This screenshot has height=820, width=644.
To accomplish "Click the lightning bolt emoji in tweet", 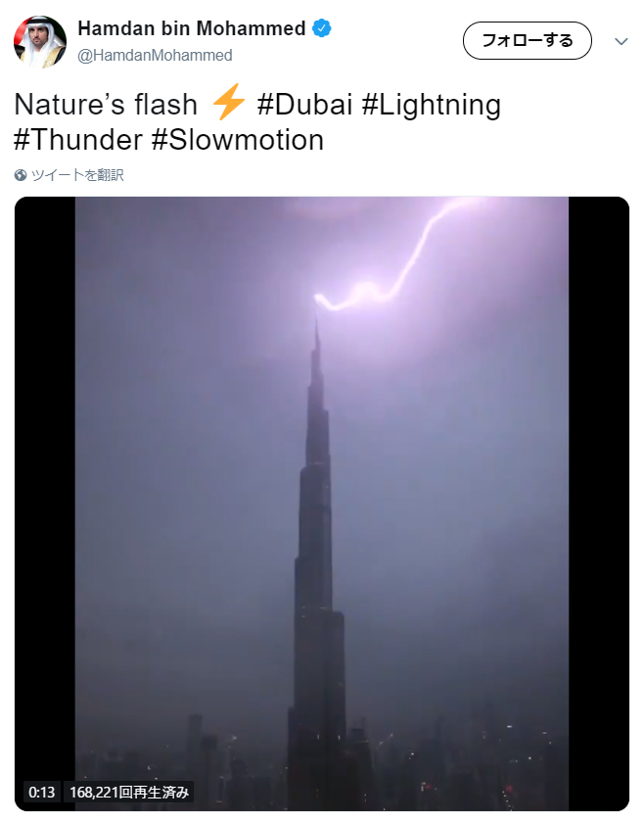I will pos(228,103).
